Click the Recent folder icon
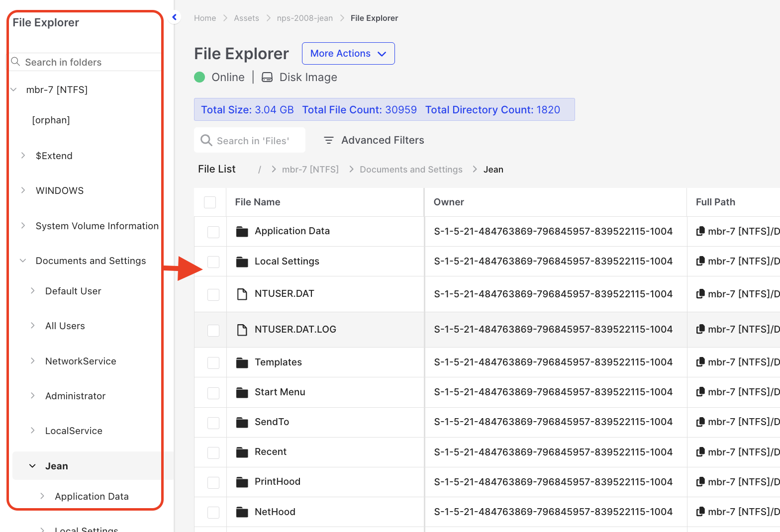The image size is (780, 532). (242, 452)
